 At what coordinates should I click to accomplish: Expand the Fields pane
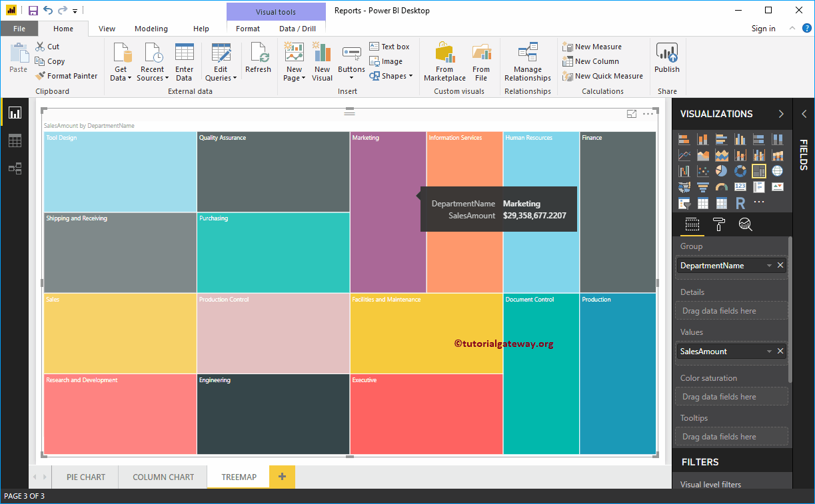[804, 114]
